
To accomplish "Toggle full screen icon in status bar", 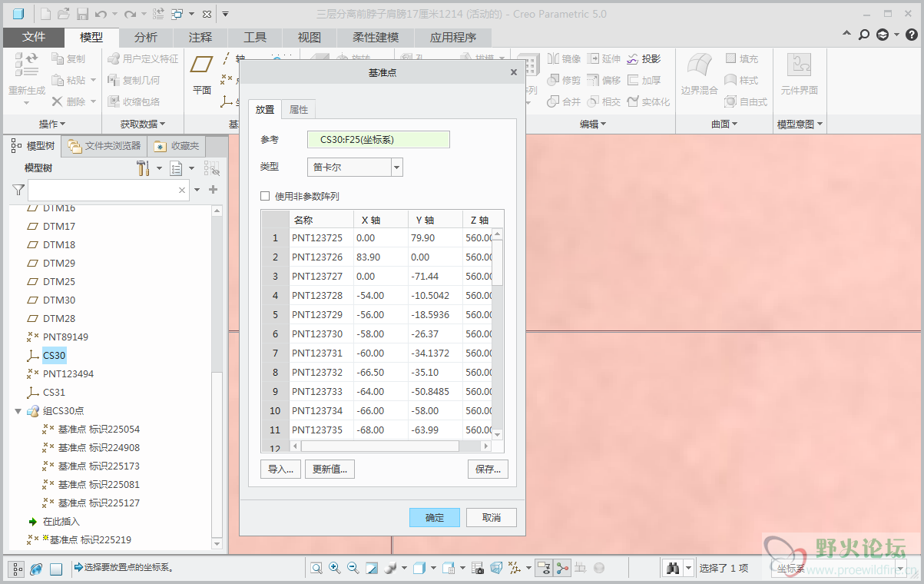I will coord(56,569).
